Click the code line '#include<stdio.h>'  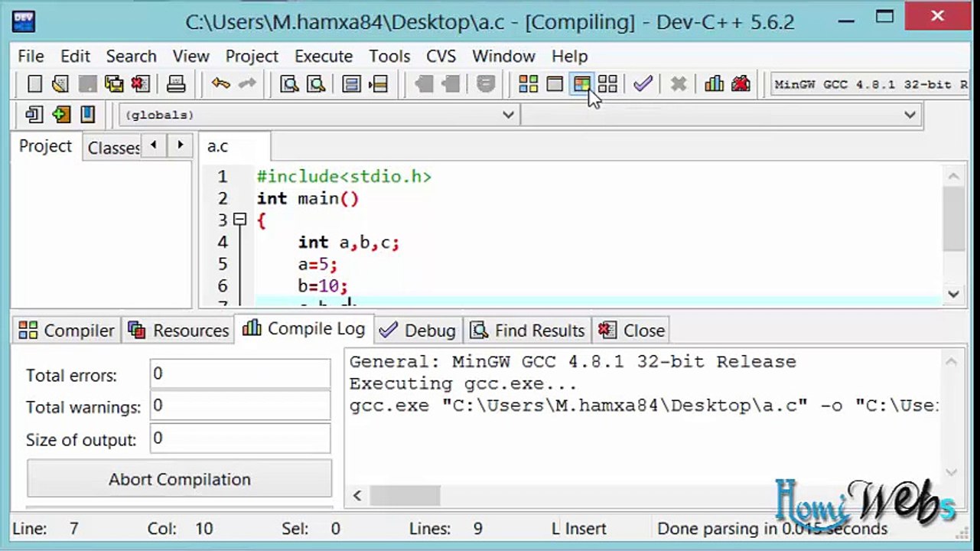click(344, 177)
